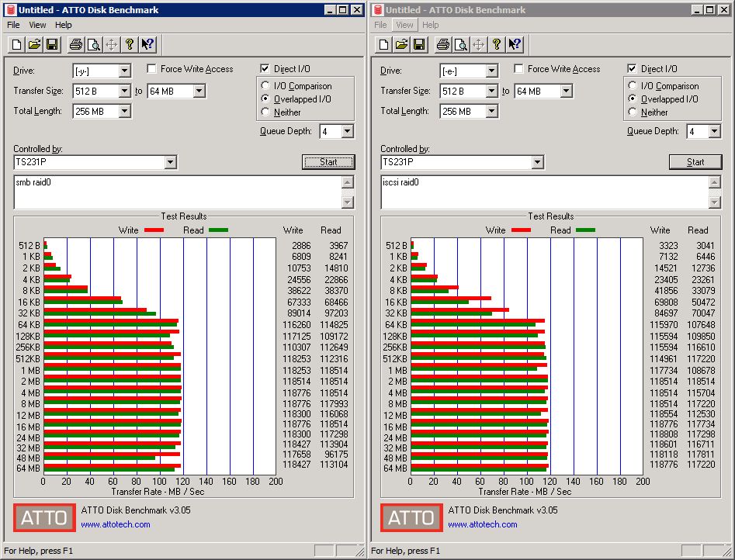
Task: Click red Write legend swatch, left window
Action: coord(154,230)
